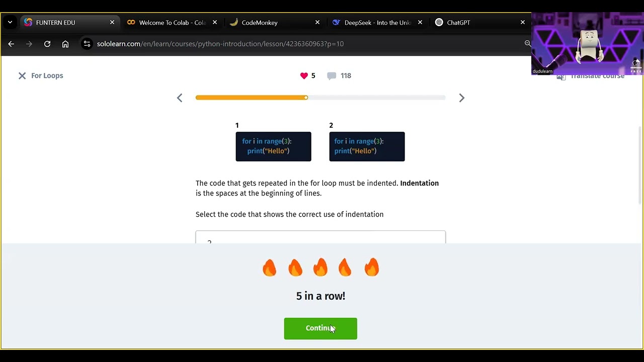This screenshot has width=644, height=362.
Task: Click the For Loops lesson title
Action: click(x=47, y=76)
